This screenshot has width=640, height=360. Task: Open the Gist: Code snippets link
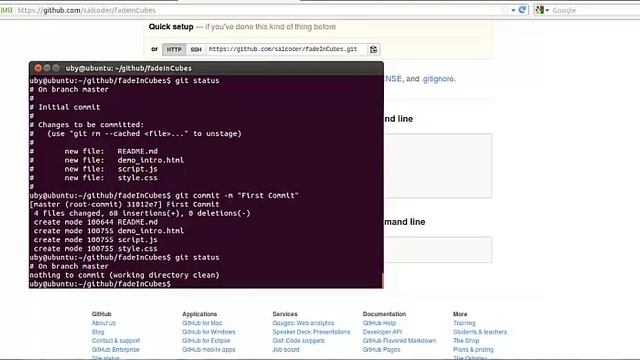298,340
